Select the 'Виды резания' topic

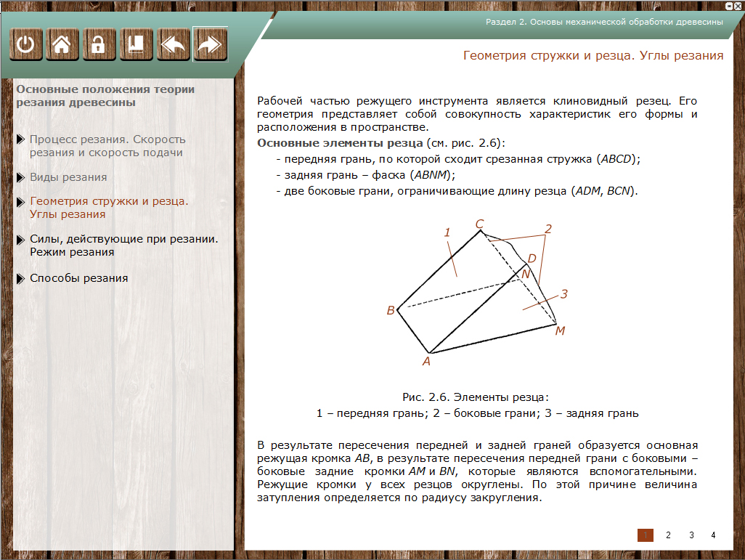click(x=68, y=177)
